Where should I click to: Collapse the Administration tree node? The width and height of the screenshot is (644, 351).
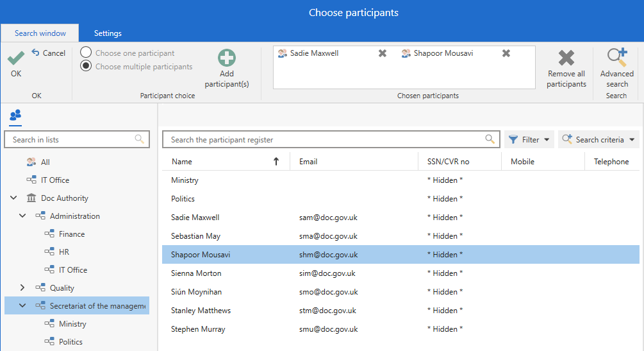point(22,216)
